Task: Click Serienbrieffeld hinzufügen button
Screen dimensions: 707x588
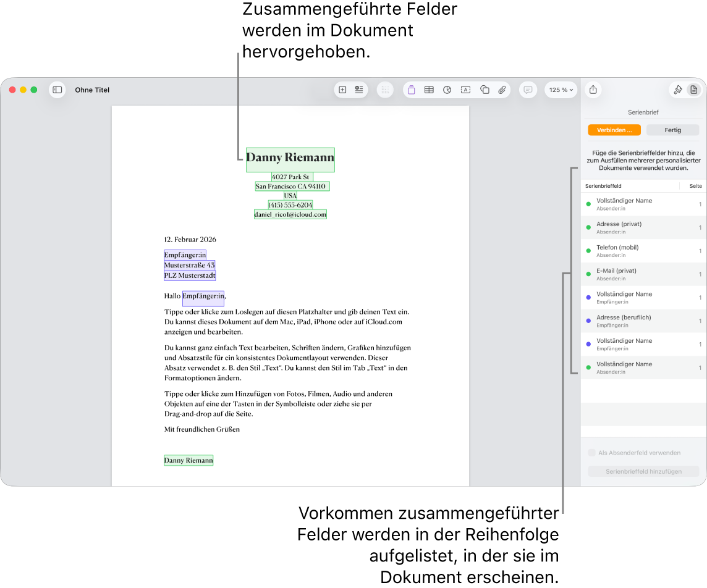Action: [643, 471]
